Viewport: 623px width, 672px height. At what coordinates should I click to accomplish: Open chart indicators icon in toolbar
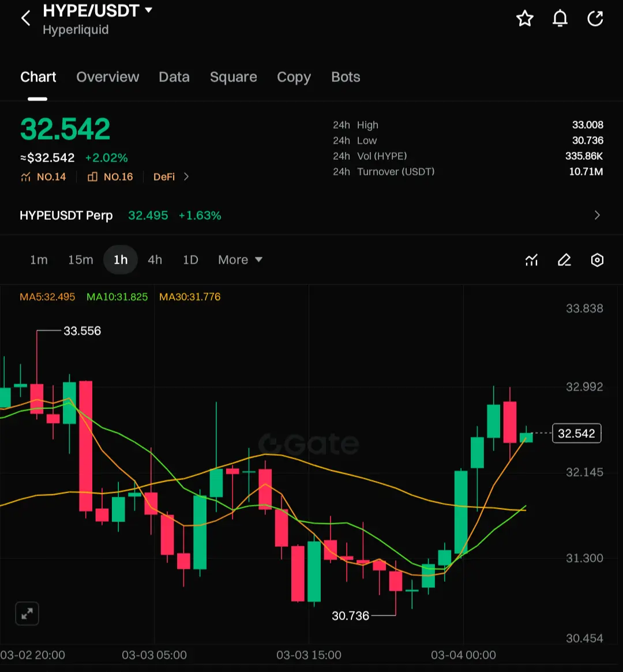pyautogui.click(x=532, y=260)
